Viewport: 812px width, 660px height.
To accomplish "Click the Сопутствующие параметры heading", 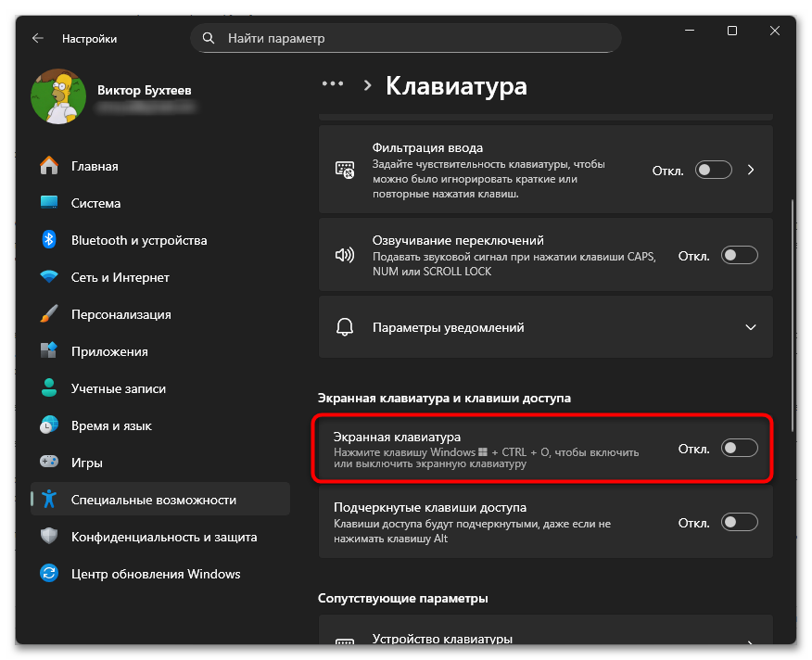I will 403,598.
